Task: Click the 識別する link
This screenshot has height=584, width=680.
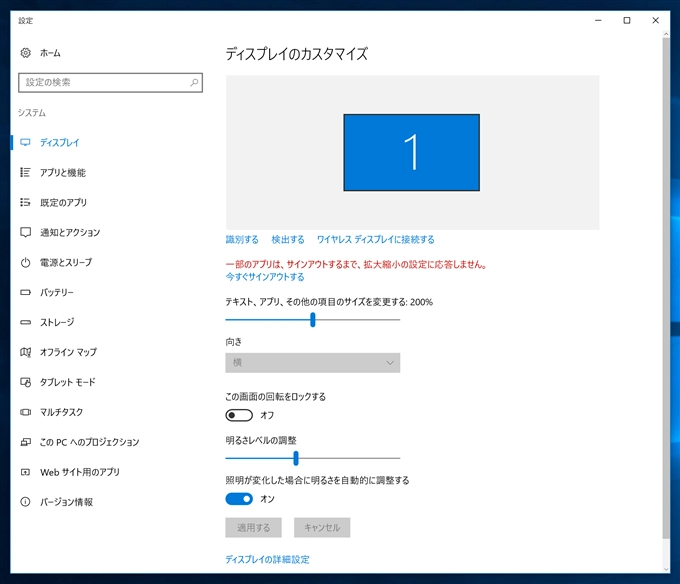Action: click(x=242, y=239)
